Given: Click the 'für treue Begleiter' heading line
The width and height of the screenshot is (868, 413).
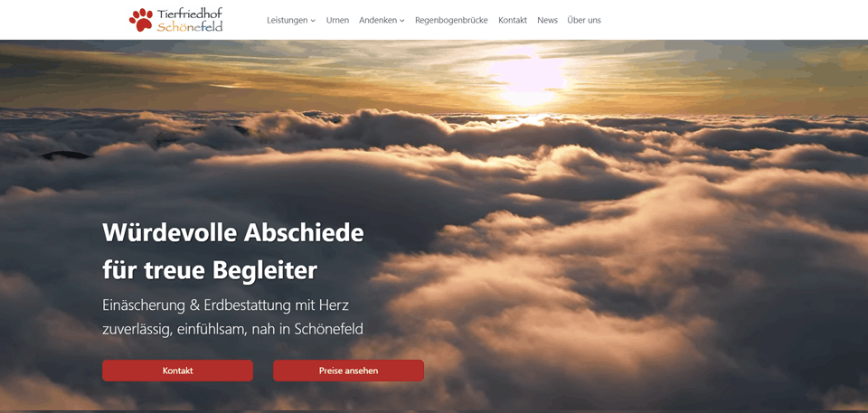Looking at the screenshot, I should 210,270.
